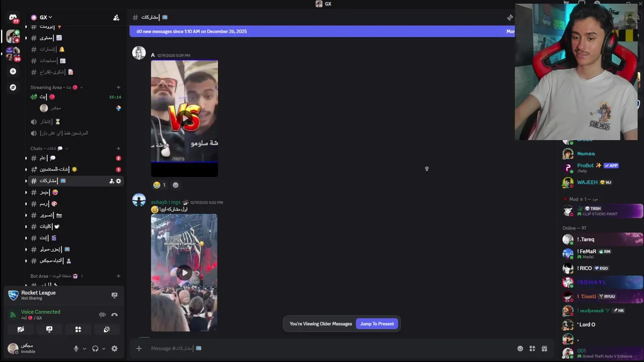The width and height of the screenshot is (644, 362).
Task: Join the إنتظار voice channel
Action: [73, 122]
